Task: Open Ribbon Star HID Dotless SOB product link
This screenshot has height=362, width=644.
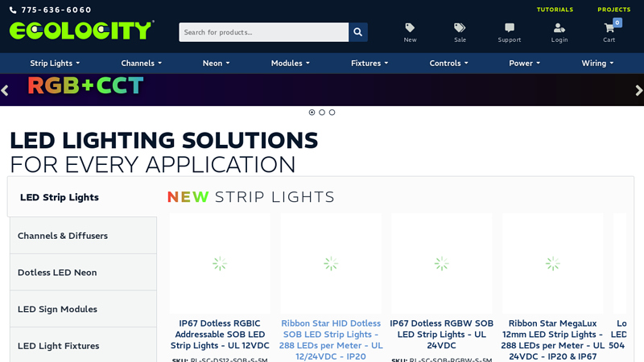Action: pyautogui.click(x=330, y=339)
